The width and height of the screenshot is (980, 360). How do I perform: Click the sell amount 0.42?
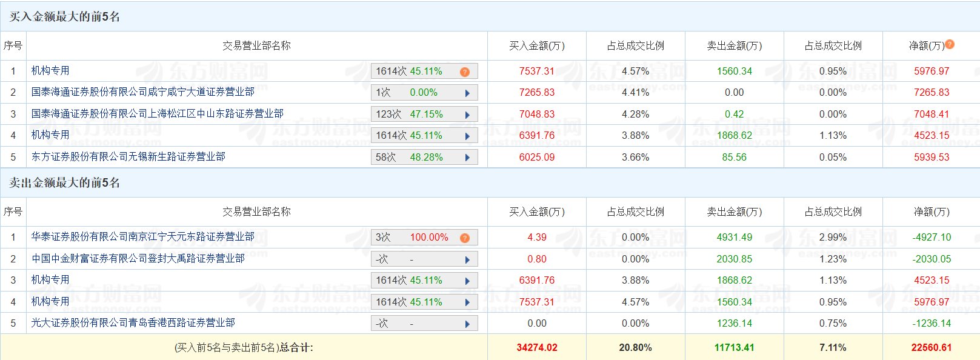click(735, 114)
